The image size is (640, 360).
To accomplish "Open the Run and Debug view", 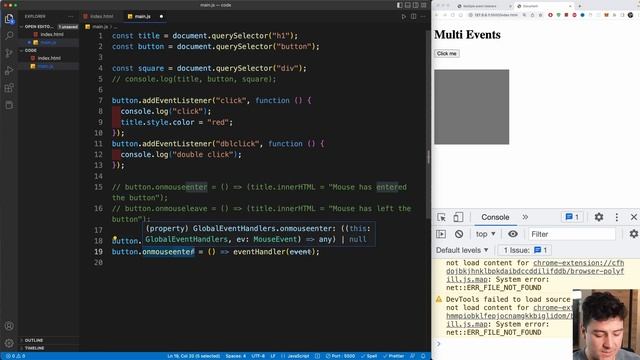I will [x=9, y=71].
